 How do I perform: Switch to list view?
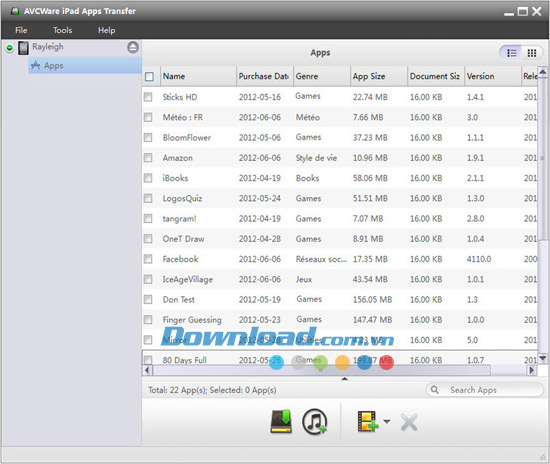tap(511, 53)
